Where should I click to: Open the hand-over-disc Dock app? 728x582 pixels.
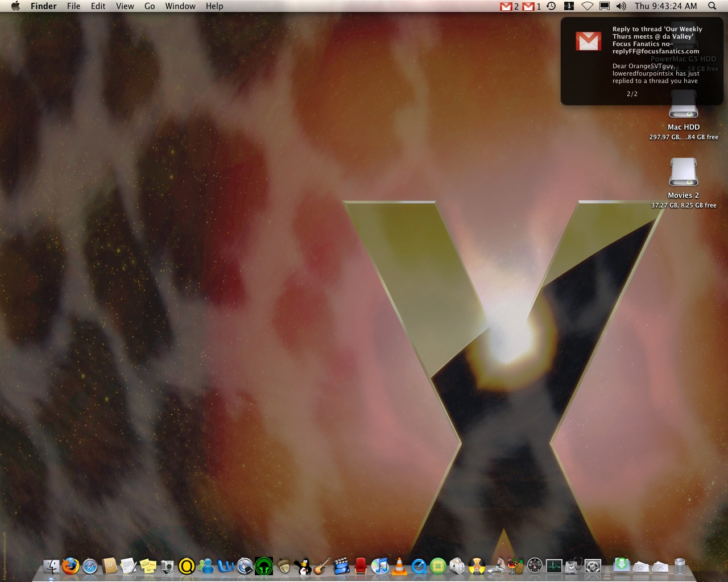tap(496, 566)
